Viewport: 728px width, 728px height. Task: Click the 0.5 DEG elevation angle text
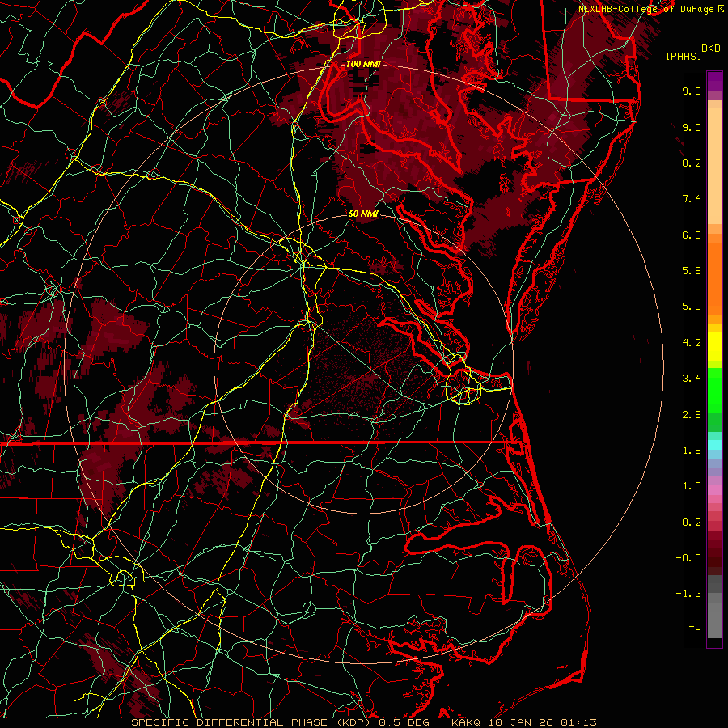[404, 722]
